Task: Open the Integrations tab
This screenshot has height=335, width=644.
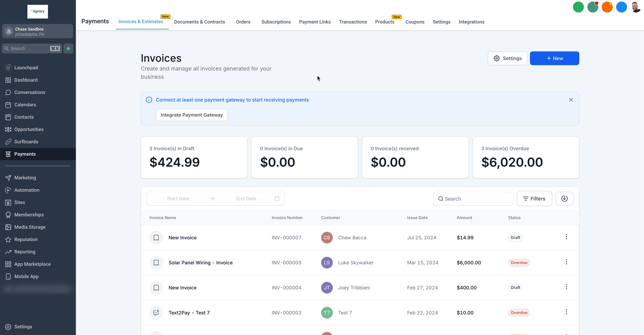Action: [471, 22]
